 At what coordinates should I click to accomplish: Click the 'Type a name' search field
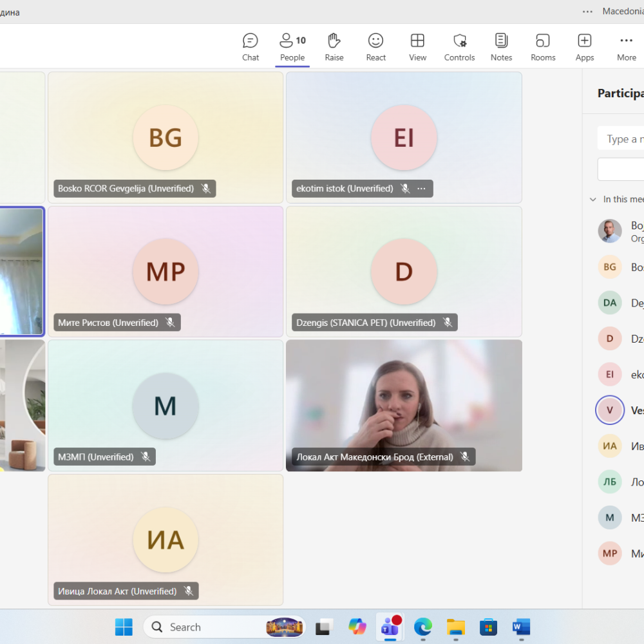(x=621, y=139)
